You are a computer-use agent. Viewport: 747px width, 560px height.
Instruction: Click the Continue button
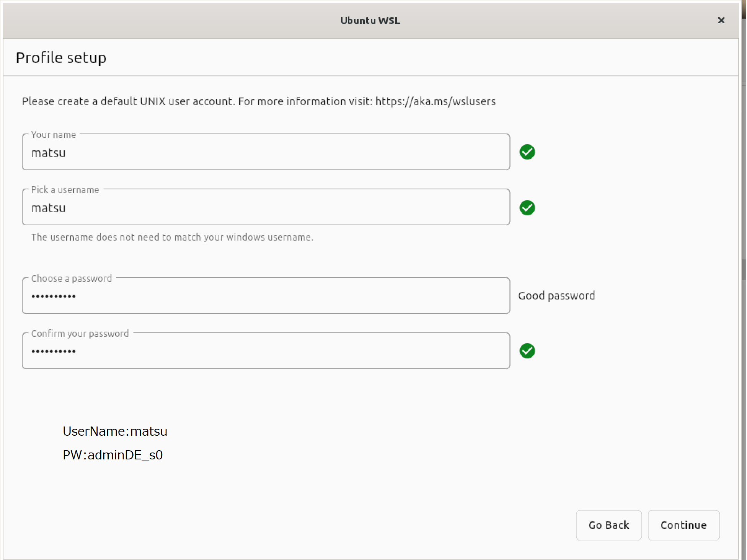click(683, 525)
